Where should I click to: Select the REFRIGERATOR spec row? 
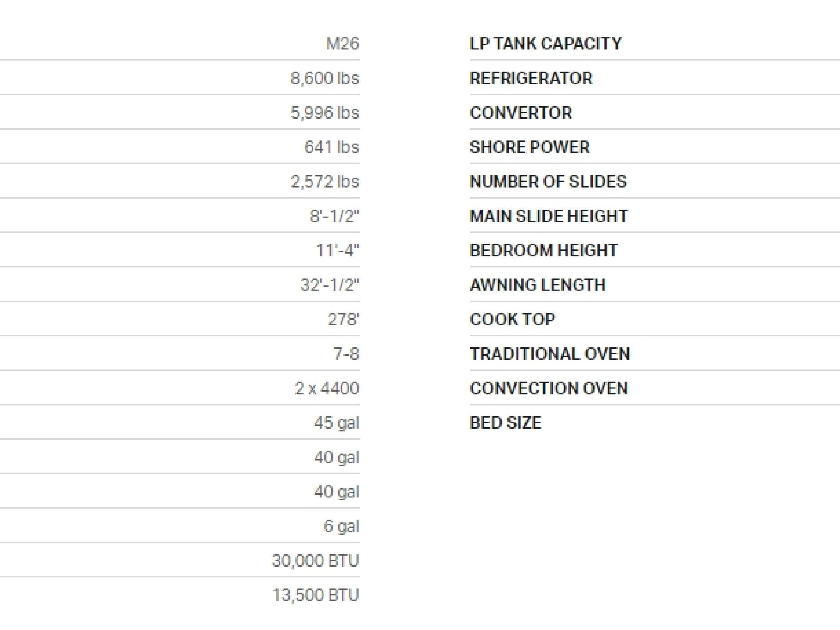pyautogui.click(x=655, y=78)
